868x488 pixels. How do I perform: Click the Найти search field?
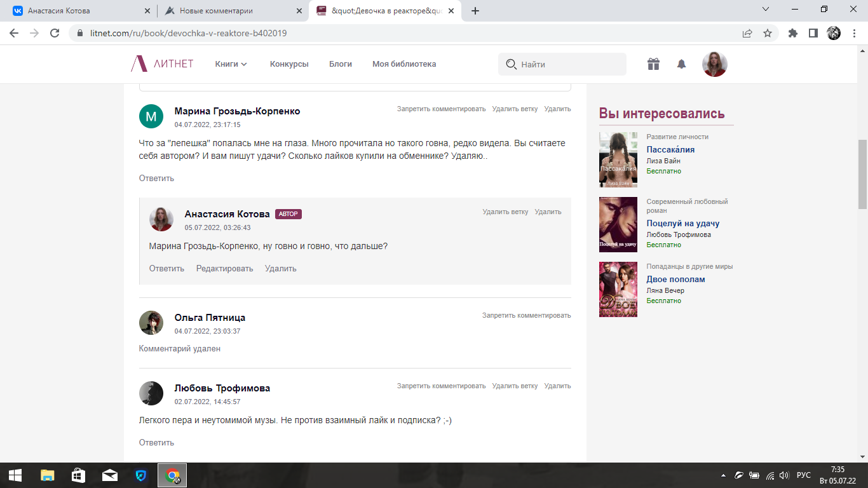click(x=569, y=64)
